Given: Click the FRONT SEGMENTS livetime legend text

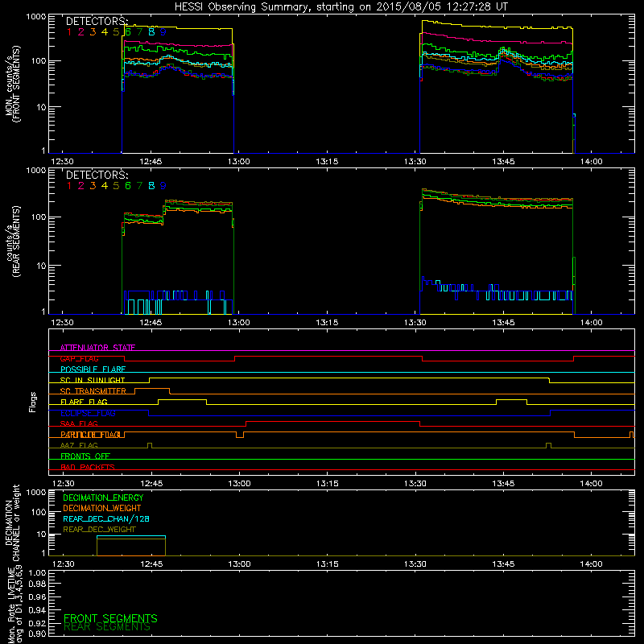Looking at the screenshot, I should click(x=110, y=618).
